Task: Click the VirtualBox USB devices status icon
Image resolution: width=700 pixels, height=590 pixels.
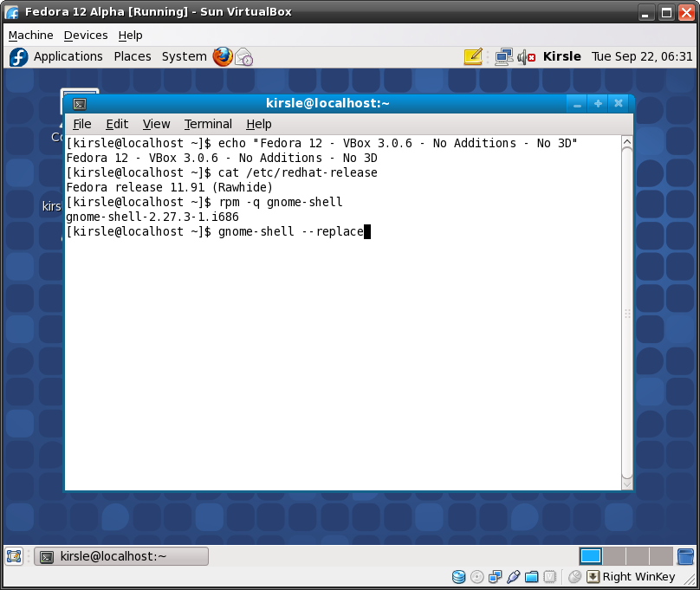Action: pos(514,577)
